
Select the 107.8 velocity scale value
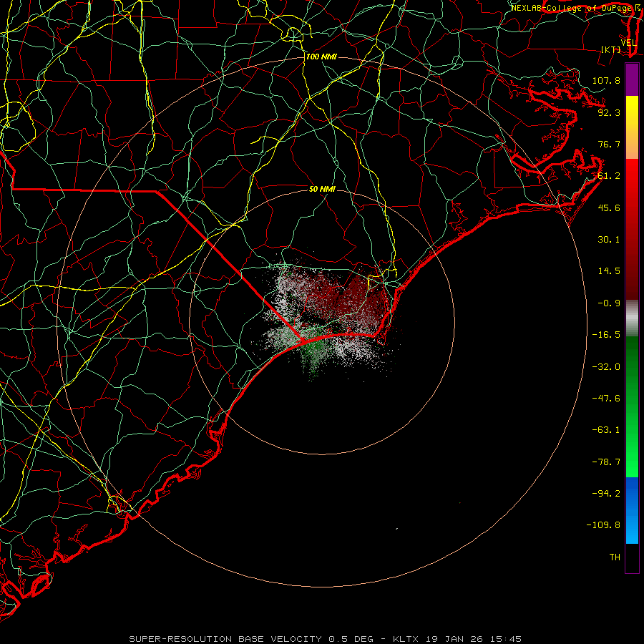pos(606,80)
